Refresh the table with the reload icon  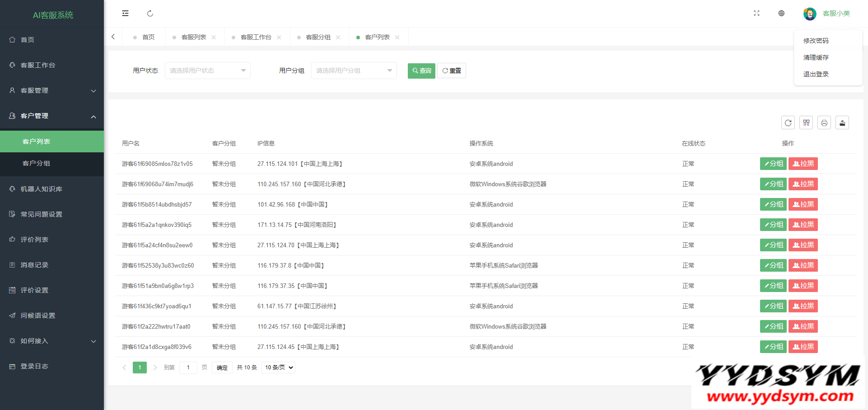point(788,123)
